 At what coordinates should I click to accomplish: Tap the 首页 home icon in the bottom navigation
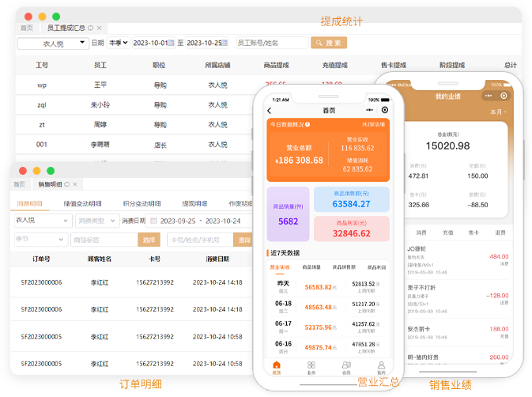click(276, 366)
